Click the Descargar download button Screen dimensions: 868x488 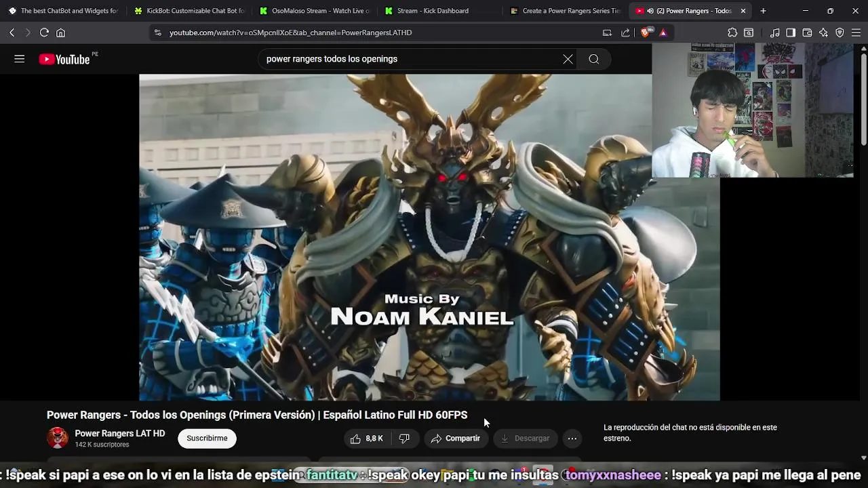[x=526, y=439]
